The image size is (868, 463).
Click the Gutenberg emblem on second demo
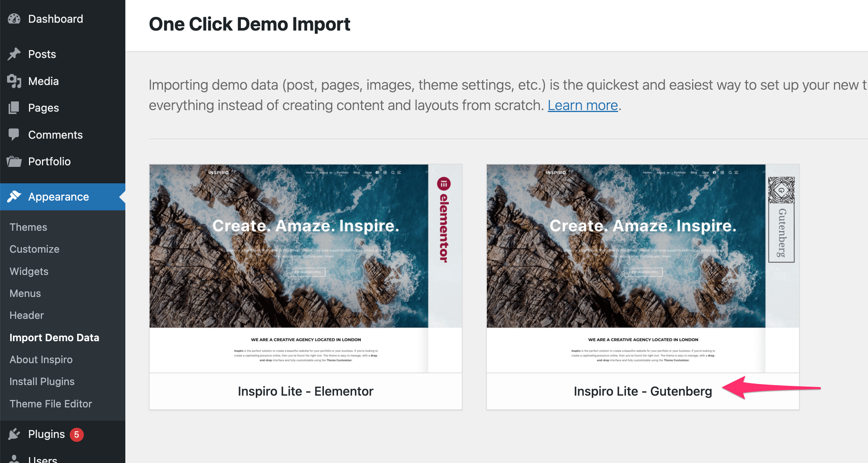[x=781, y=190]
